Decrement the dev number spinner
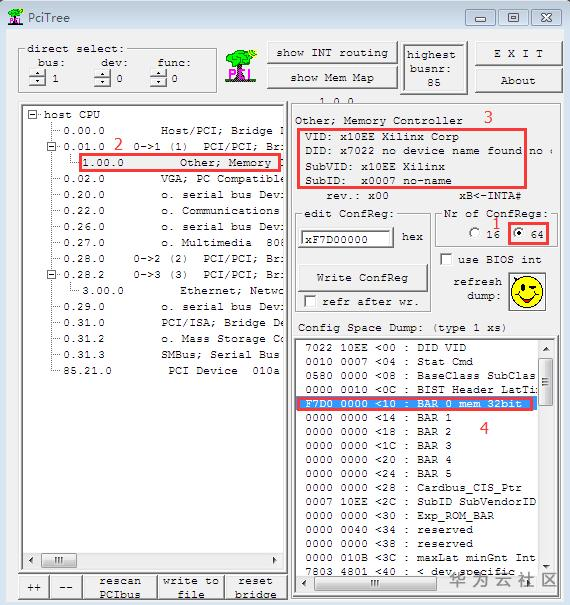The width and height of the screenshot is (570, 605). coord(102,82)
